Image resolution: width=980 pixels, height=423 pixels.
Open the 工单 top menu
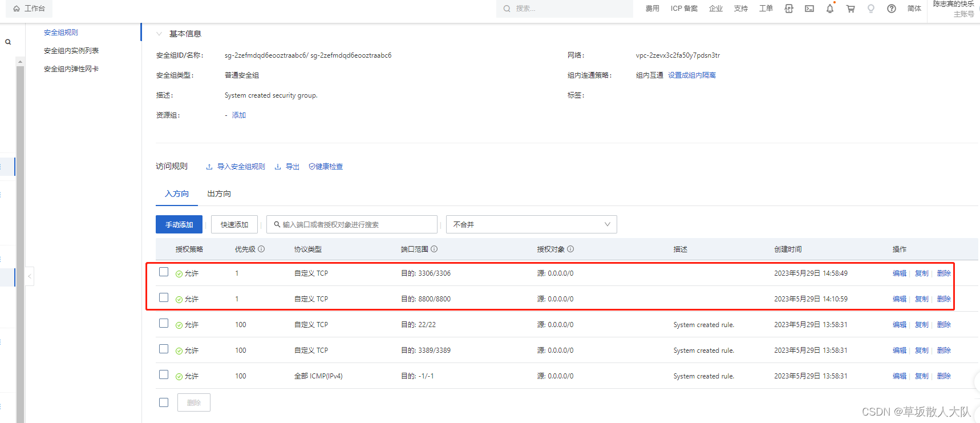(766, 9)
